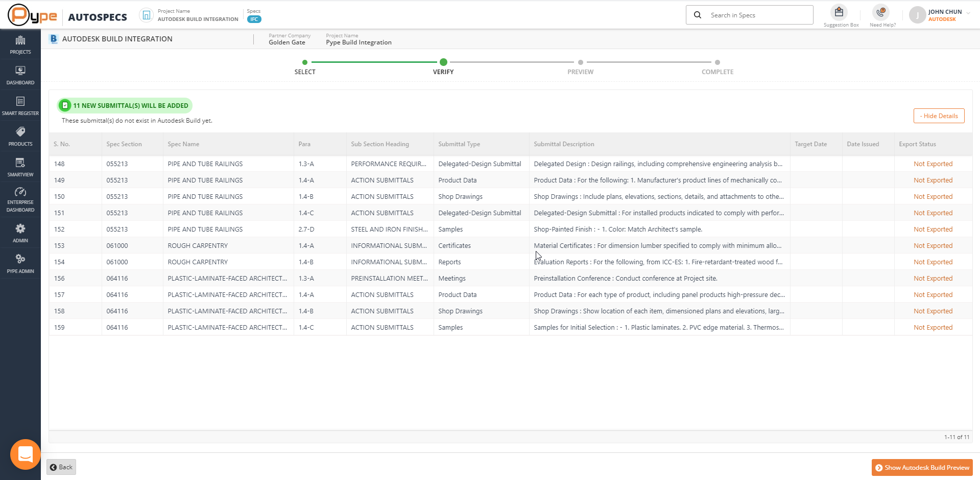This screenshot has width=980, height=480.
Task: Select 'Shop Drawings' type in row 150
Action: [x=460, y=197]
